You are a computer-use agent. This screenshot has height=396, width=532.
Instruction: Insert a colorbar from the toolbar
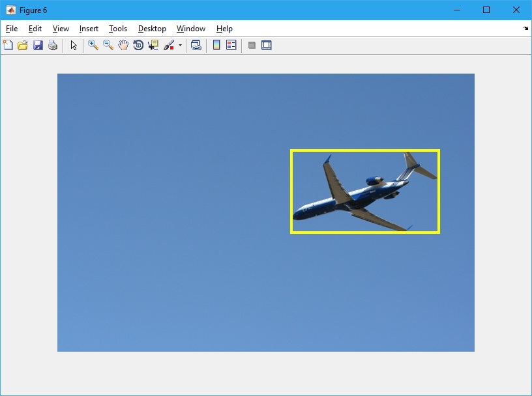pos(216,45)
